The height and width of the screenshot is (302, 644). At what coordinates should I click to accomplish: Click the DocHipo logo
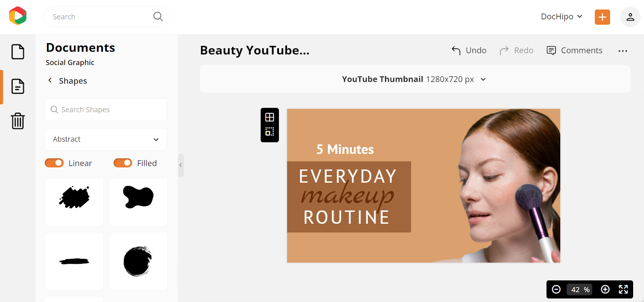(x=18, y=16)
